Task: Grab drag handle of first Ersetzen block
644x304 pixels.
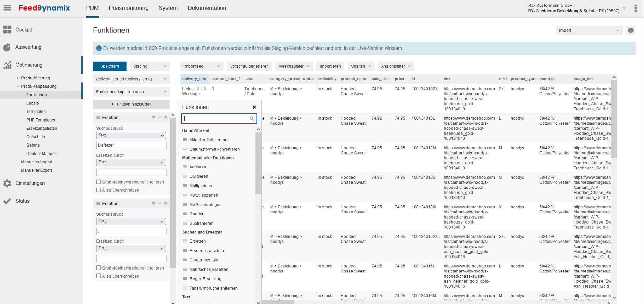Action: pos(98,117)
